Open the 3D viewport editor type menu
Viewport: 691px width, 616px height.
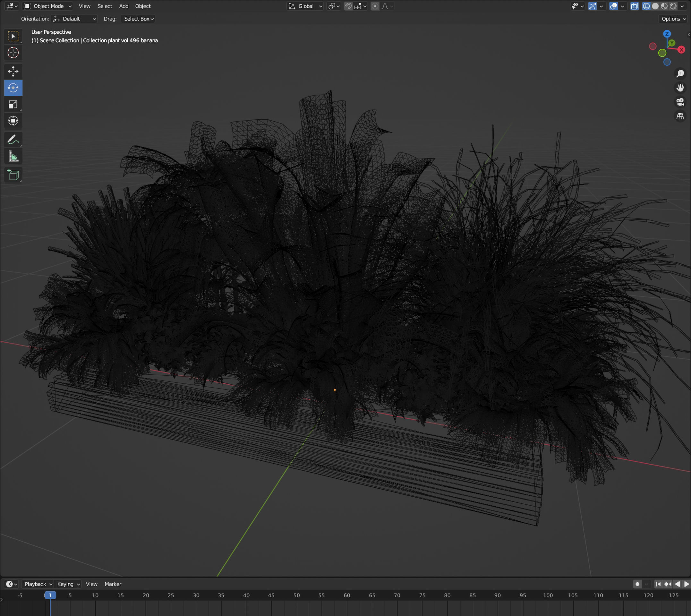point(12,6)
